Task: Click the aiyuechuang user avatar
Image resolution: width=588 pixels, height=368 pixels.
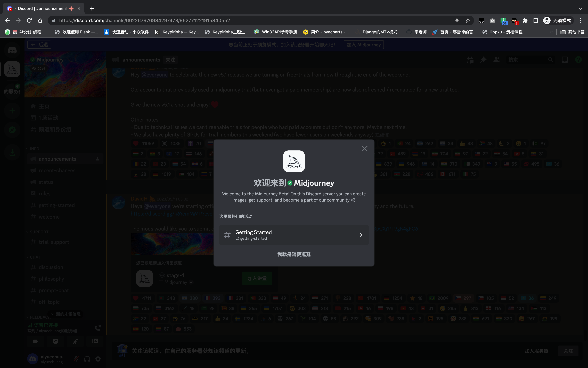Action: [x=33, y=359]
